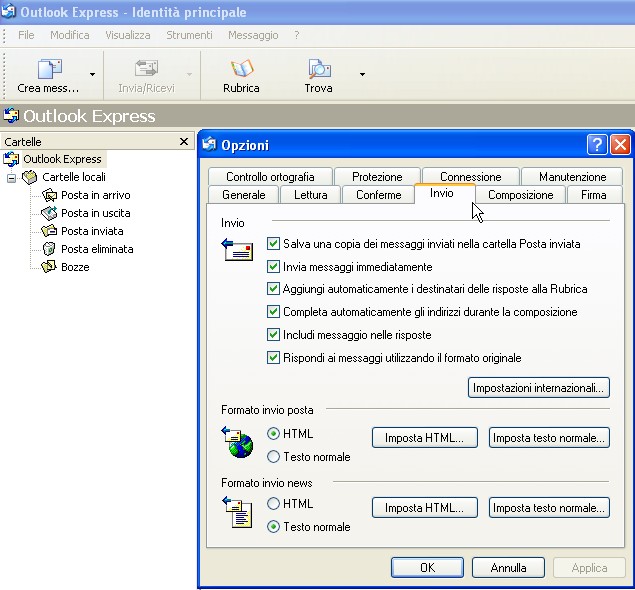Open the Crea messaggio dropdown arrow
The width and height of the screenshot is (635, 590).
(x=92, y=74)
